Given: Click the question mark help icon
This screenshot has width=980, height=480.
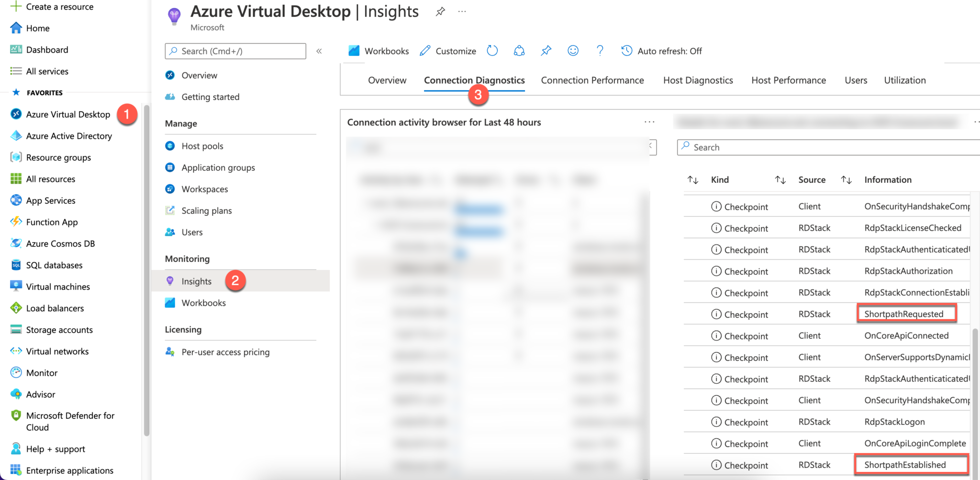Looking at the screenshot, I should coord(600,51).
